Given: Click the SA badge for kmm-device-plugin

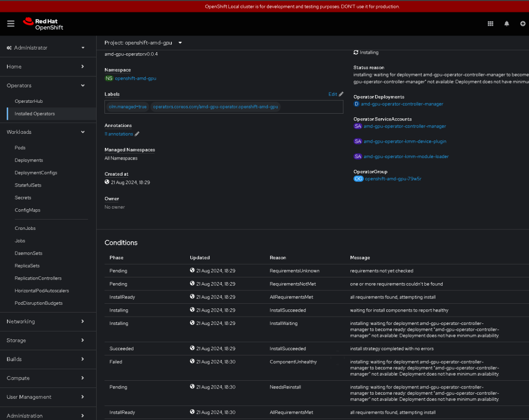Looking at the screenshot, I should click(x=358, y=141).
